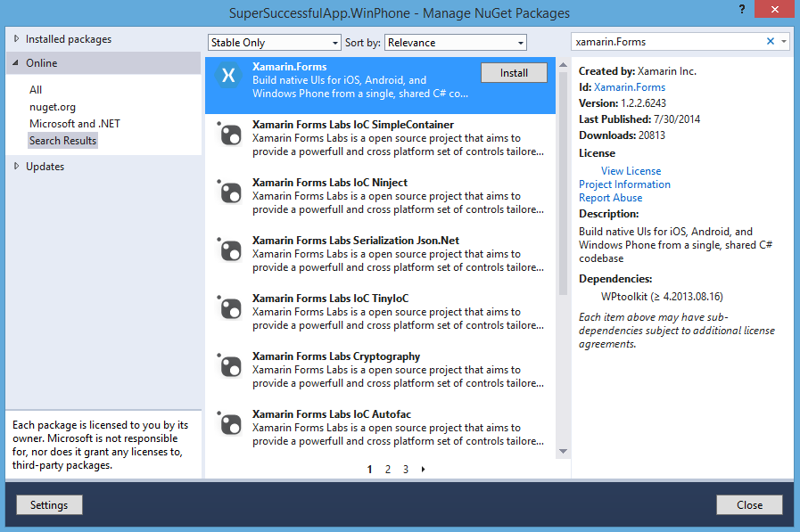Open the search box history dropdown arrow
Viewport: 800px width, 532px height.
[784, 41]
